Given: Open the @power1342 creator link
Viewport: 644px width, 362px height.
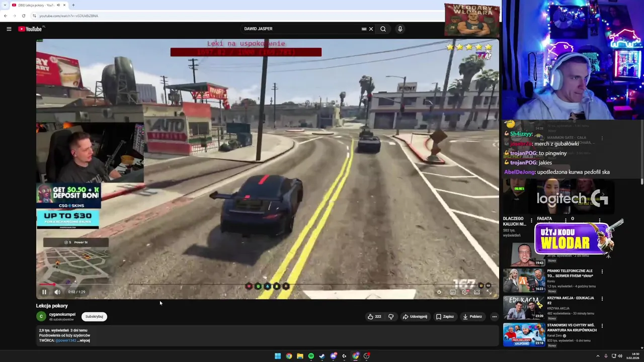Looking at the screenshot, I should tap(66, 340).
